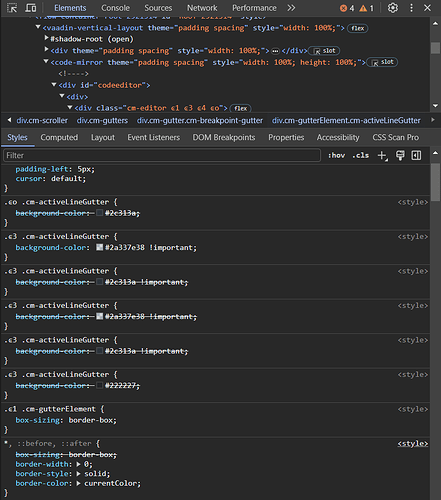Viewport: 441px width, 500px height.
Task: Toggle the device toolbar icon
Action: coord(31,8)
